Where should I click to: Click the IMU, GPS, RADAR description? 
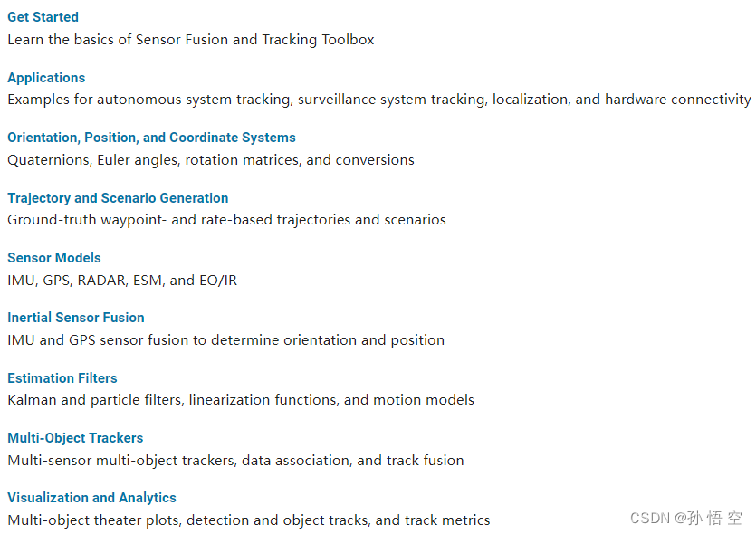click(x=122, y=280)
